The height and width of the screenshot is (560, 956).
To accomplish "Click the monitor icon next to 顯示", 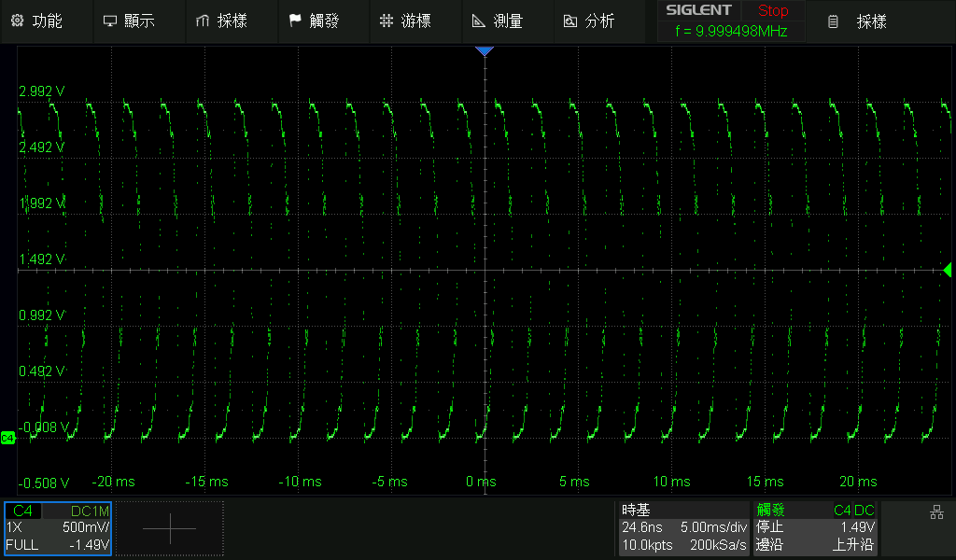I will tap(110, 21).
